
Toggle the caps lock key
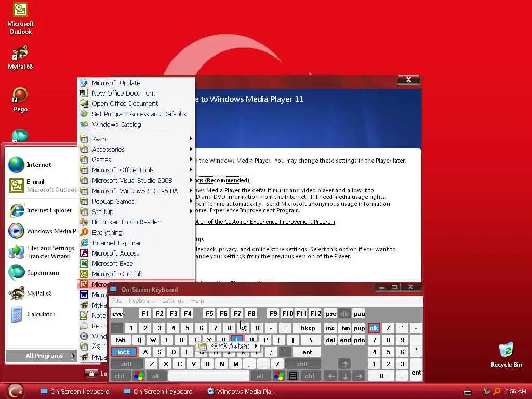(x=124, y=352)
